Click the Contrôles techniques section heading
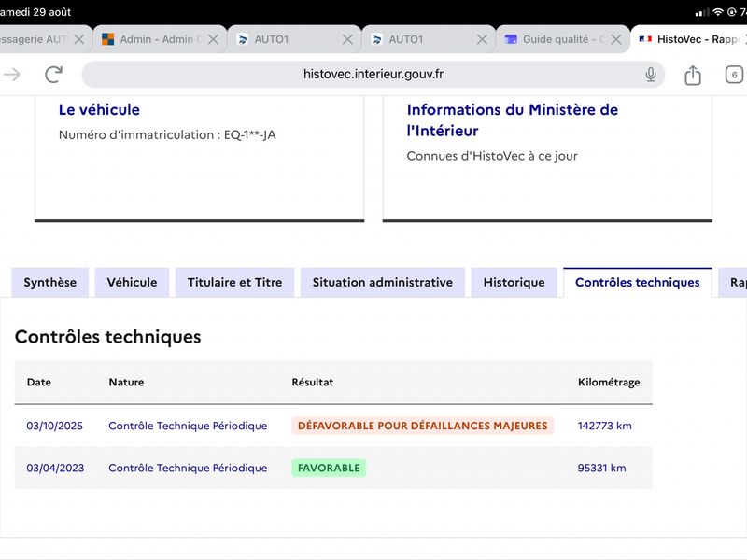The width and height of the screenshot is (747, 560). pos(108,337)
